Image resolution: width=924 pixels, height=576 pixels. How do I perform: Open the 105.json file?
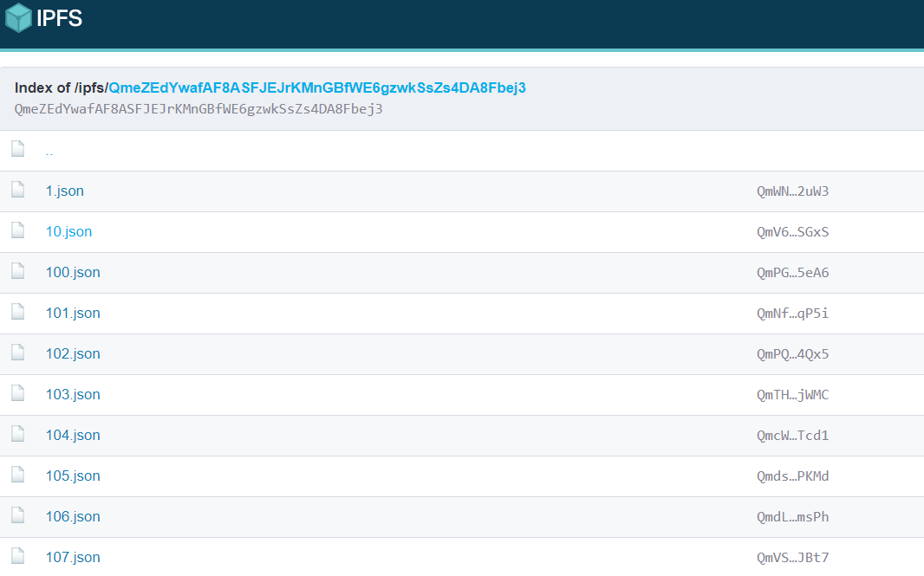click(73, 476)
